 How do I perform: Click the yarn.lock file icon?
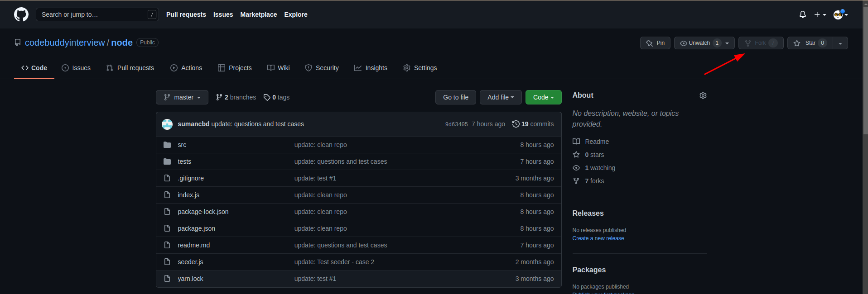[167, 279]
